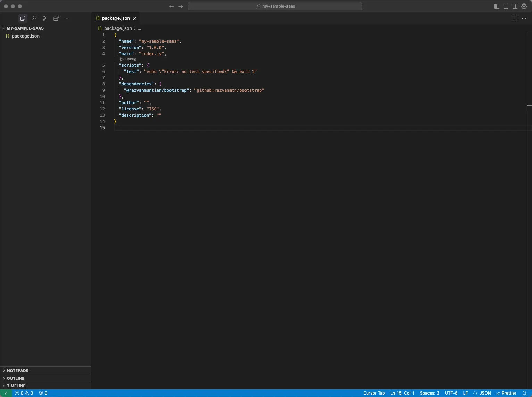Open the Extensions view icon

tap(56, 18)
